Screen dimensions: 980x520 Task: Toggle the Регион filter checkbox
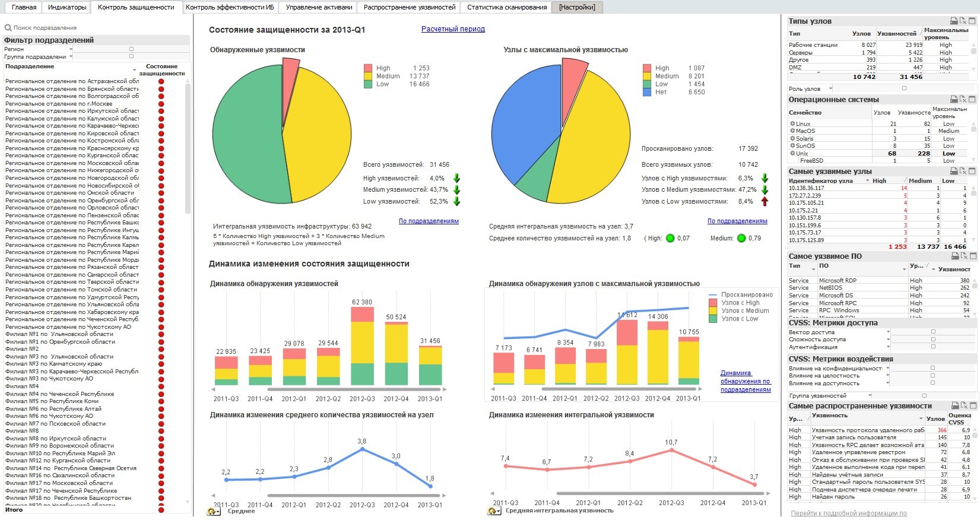(x=131, y=49)
